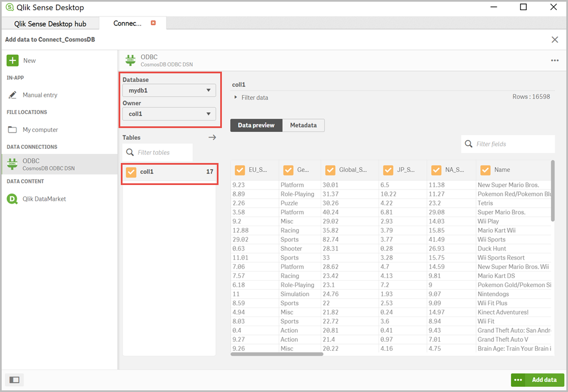Image resolution: width=568 pixels, height=392 pixels.
Task: Select ODBC plug icon in sidebar
Action: (x=12, y=164)
